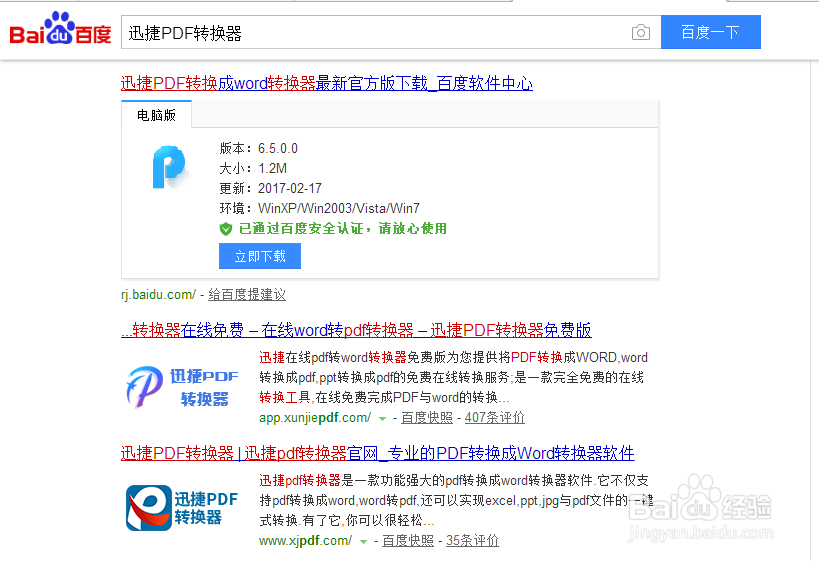This screenshot has height=561, width=819.
Task: Click the 立即下载 download button
Action: point(260,256)
